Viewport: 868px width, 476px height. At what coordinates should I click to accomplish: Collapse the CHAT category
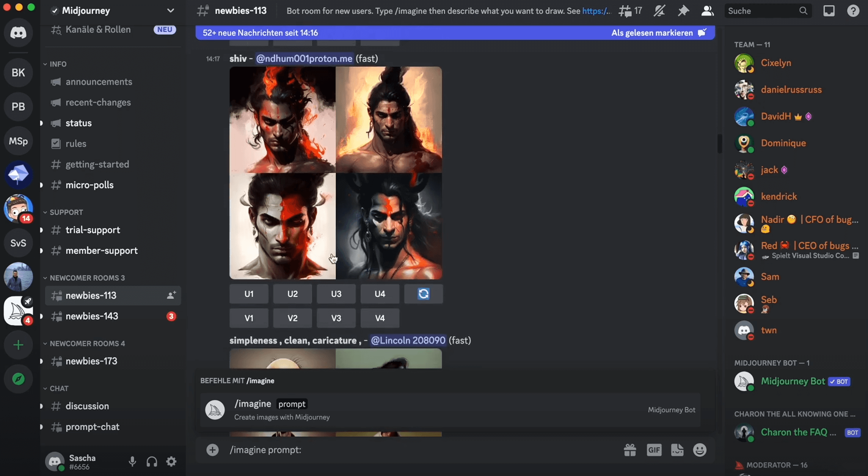click(56, 388)
